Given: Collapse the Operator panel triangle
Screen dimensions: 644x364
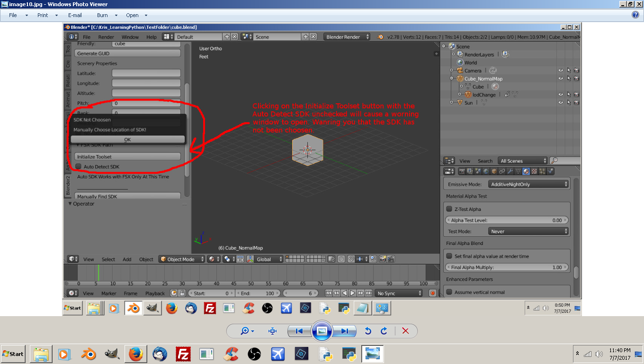Looking at the screenshot, I should (71, 204).
